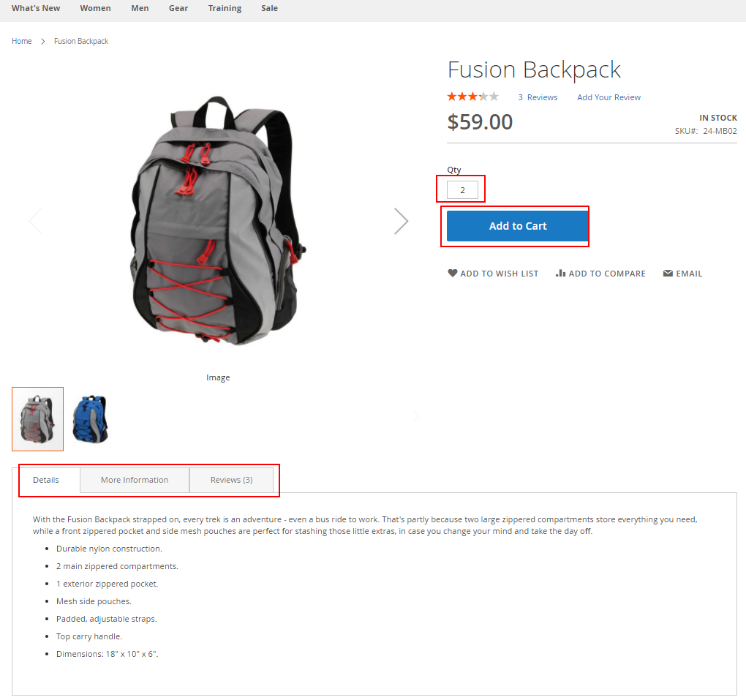Open the What's New menu item
746x700 pixels.
click(36, 8)
